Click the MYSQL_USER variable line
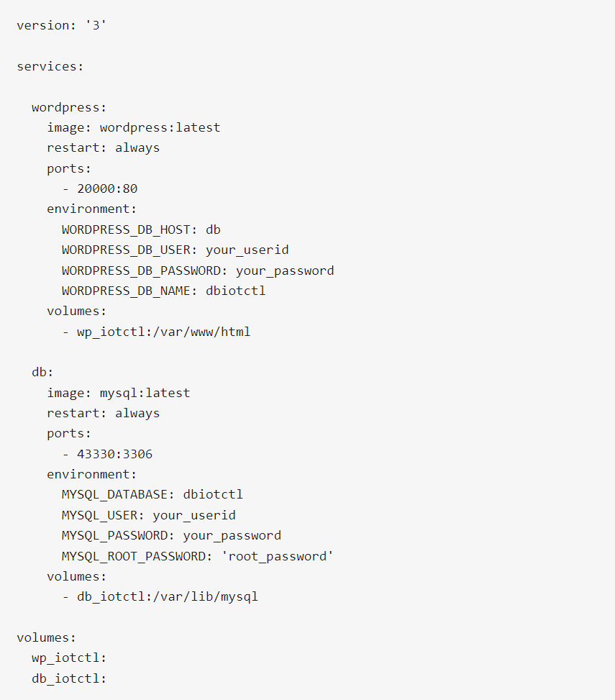 pos(148,515)
